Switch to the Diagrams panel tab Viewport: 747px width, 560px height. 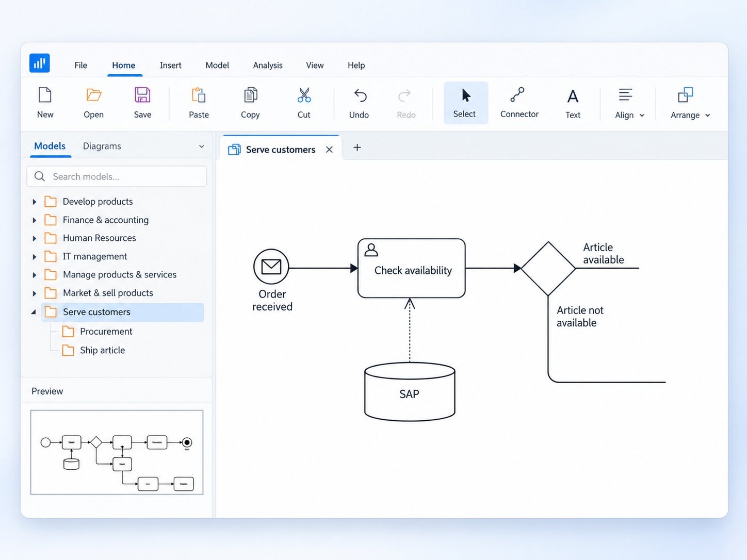102,146
